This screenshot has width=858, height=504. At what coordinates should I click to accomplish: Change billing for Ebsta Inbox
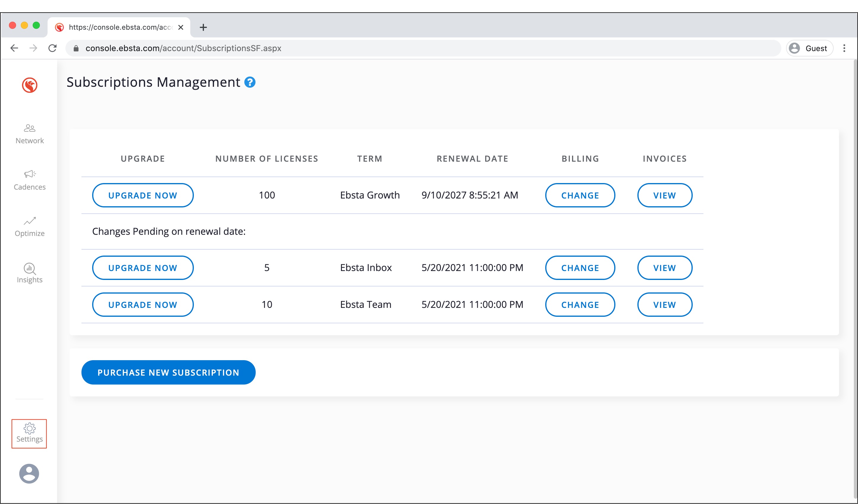click(x=580, y=268)
